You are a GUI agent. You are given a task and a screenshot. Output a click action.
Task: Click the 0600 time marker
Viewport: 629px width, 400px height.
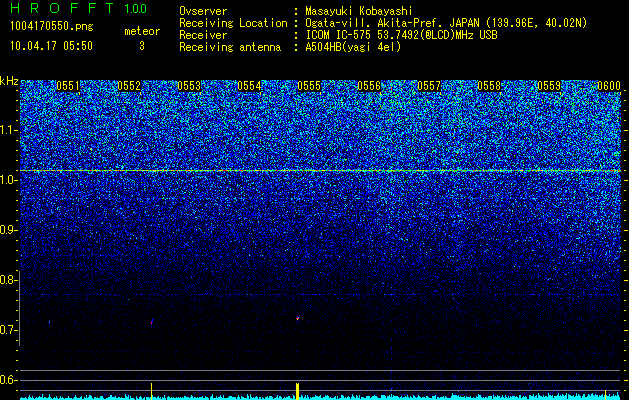(609, 86)
